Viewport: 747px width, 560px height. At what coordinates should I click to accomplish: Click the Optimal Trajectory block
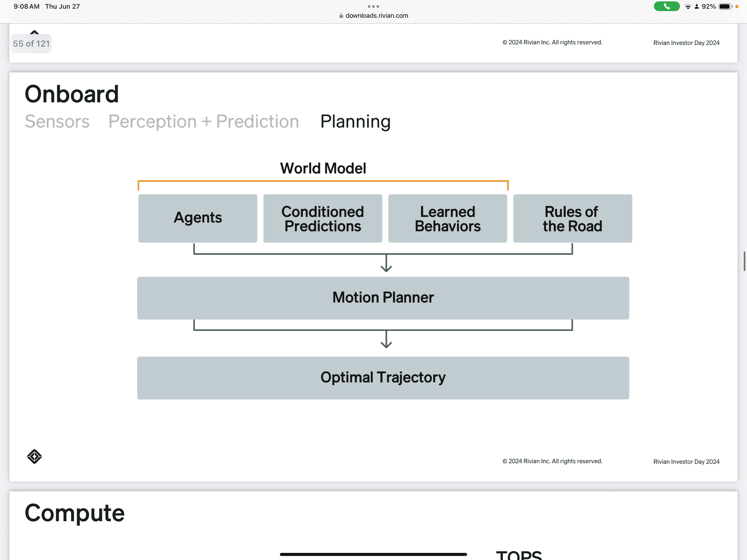pyautogui.click(x=383, y=378)
